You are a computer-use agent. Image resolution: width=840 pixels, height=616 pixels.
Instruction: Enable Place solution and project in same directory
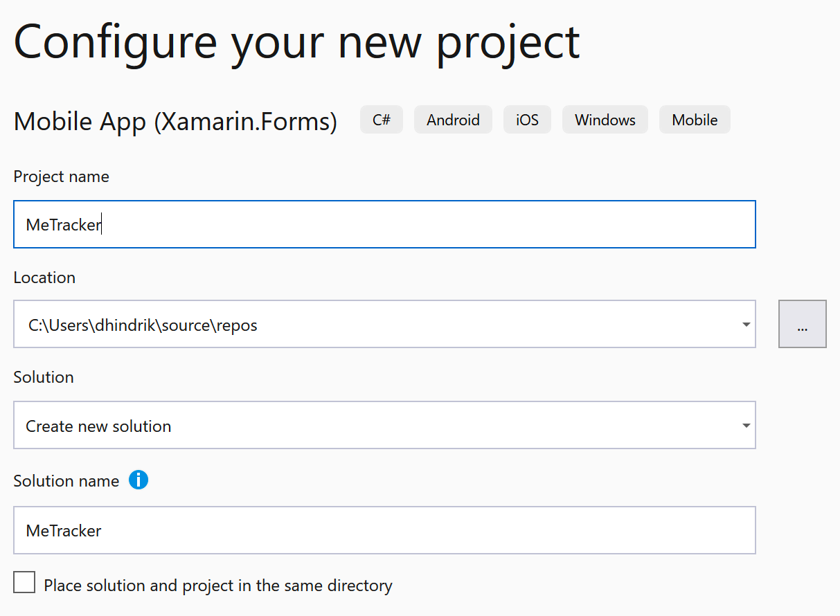tap(24, 582)
